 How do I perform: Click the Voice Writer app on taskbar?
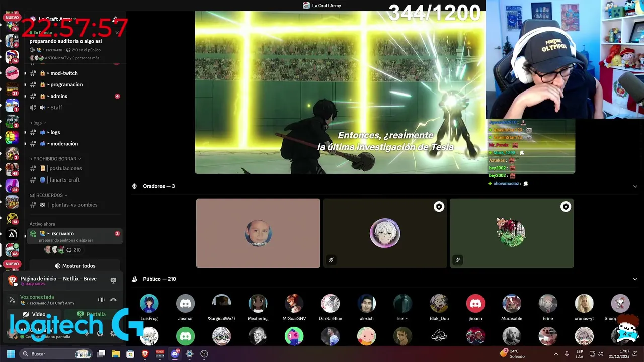pyautogui.click(x=160, y=354)
